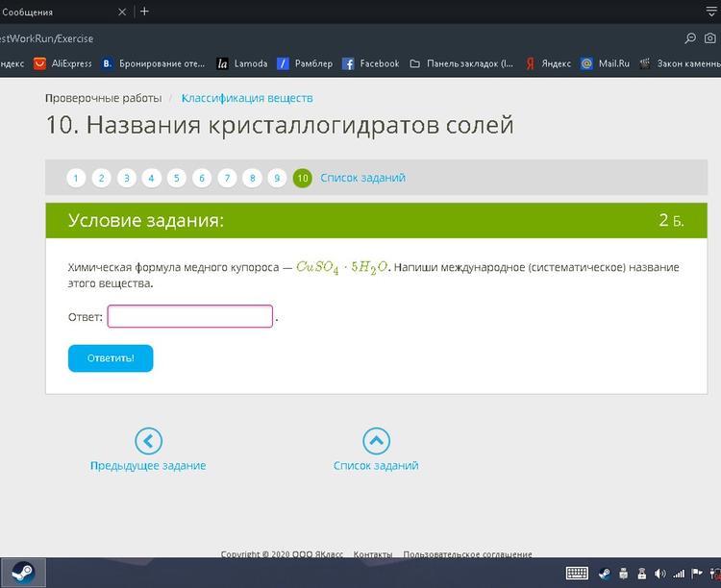This screenshot has width=721, height=588.
Task: Submit answer with the Ответить! button
Action: (111, 358)
